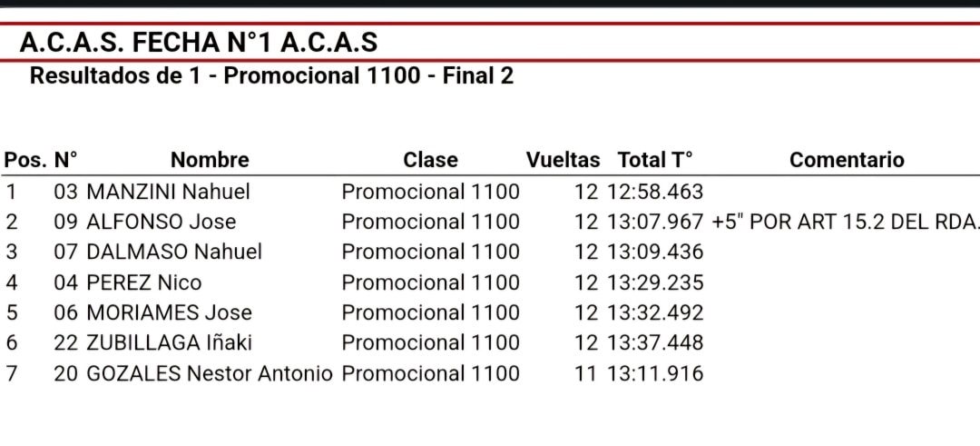Click the N° column header
The height and width of the screenshot is (446, 980).
click(x=66, y=160)
